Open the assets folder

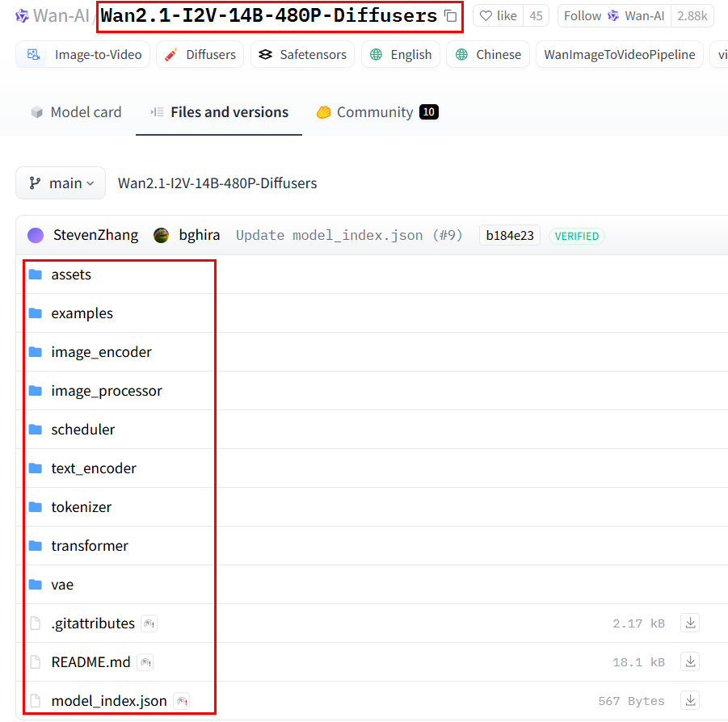tap(71, 275)
